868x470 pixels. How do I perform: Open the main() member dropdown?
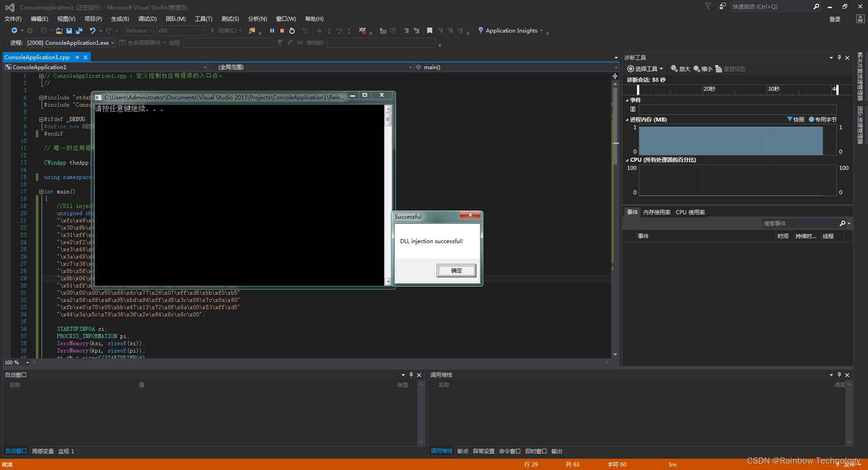(x=516, y=67)
